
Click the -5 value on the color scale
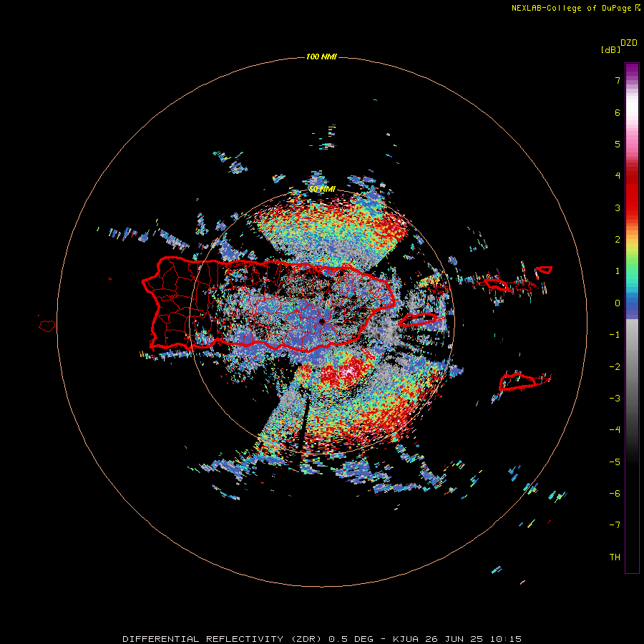pos(615,462)
